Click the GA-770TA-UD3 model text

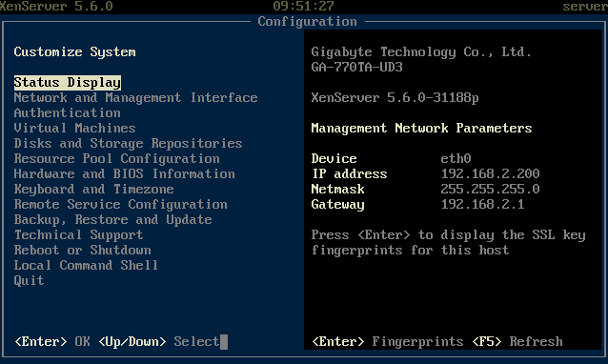tap(356, 67)
